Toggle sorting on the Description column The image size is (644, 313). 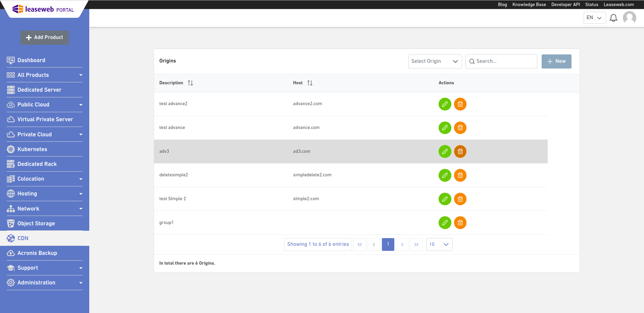point(190,83)
